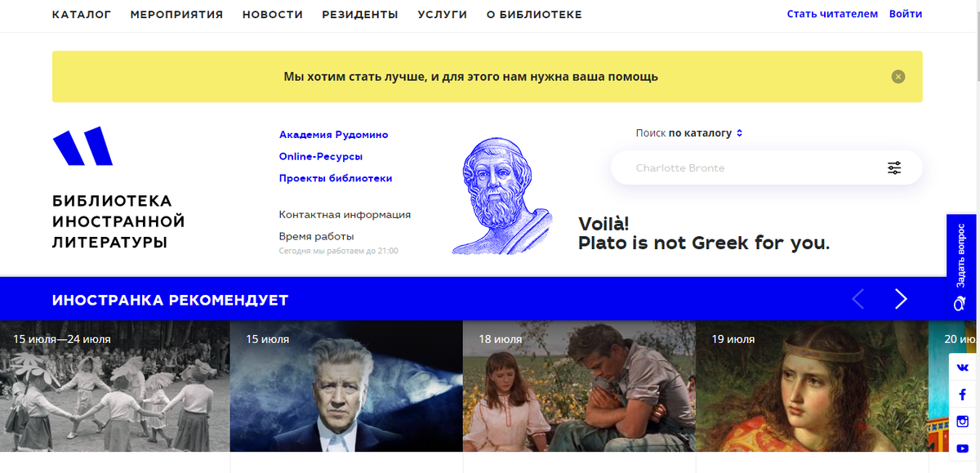The width and height of the screenshot is (980, 473).
Task: Open the YouTube social link
Action: [963, 448]
